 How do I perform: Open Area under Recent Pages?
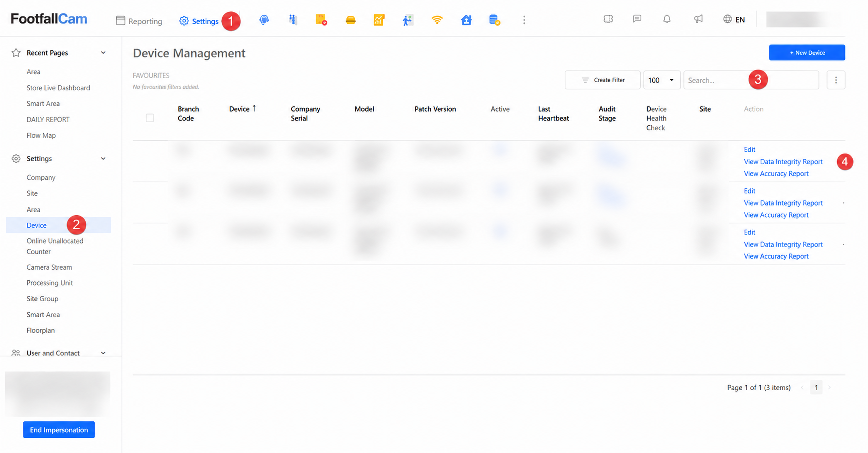pos(33,72)
